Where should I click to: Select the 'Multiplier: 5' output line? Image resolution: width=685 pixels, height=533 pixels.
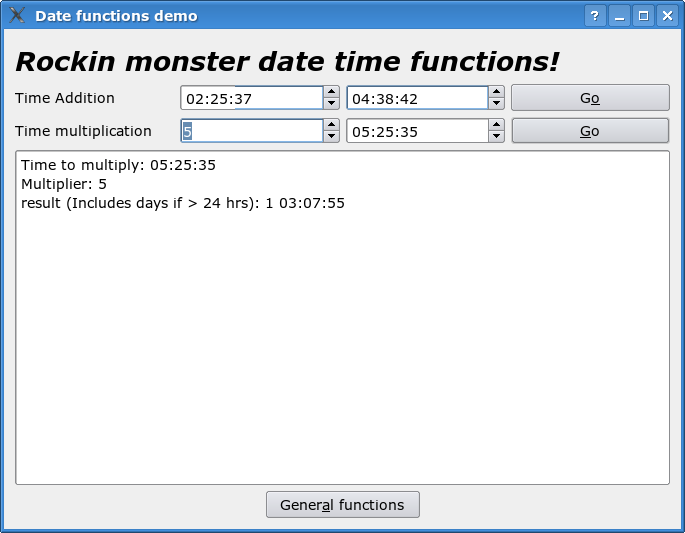pos(64,184)
